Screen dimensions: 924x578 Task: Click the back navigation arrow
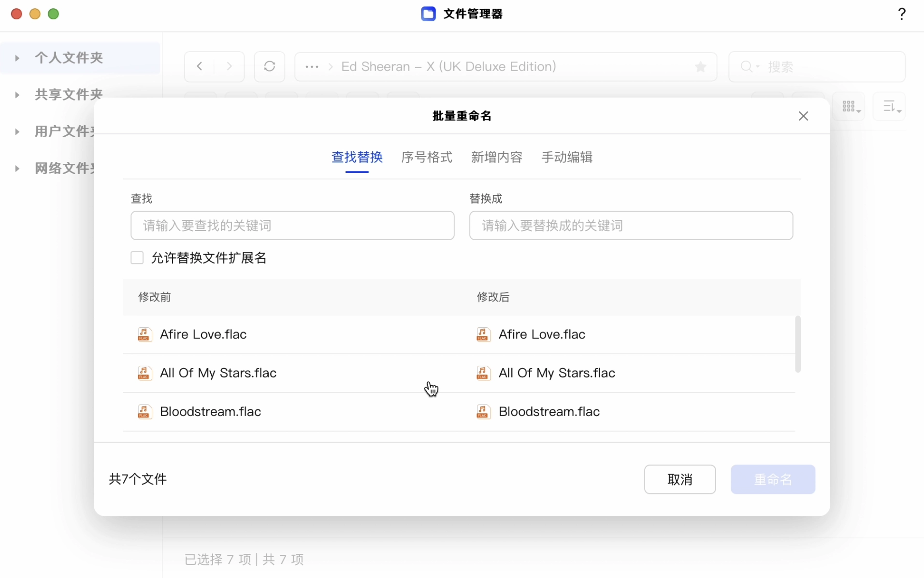click(200, 66)
